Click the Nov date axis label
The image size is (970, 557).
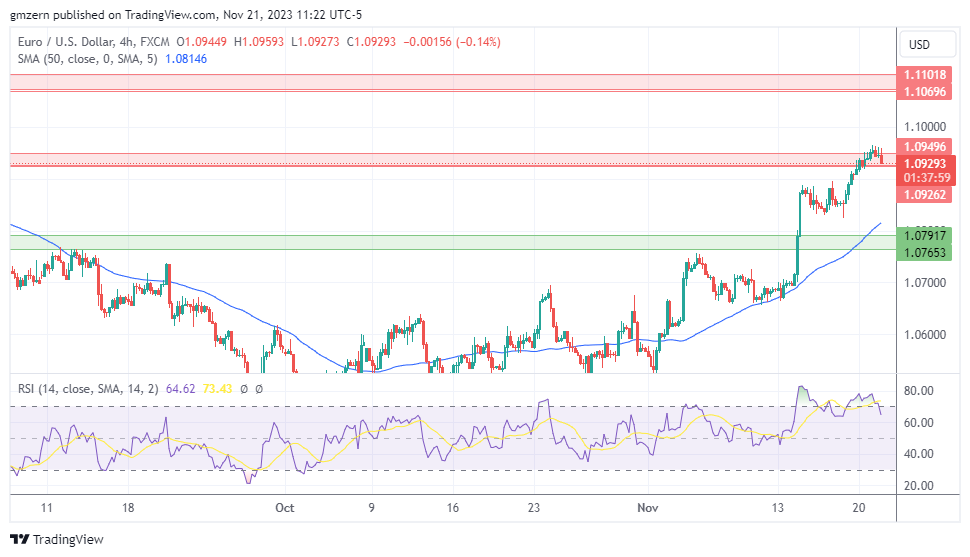pos(648,508)
